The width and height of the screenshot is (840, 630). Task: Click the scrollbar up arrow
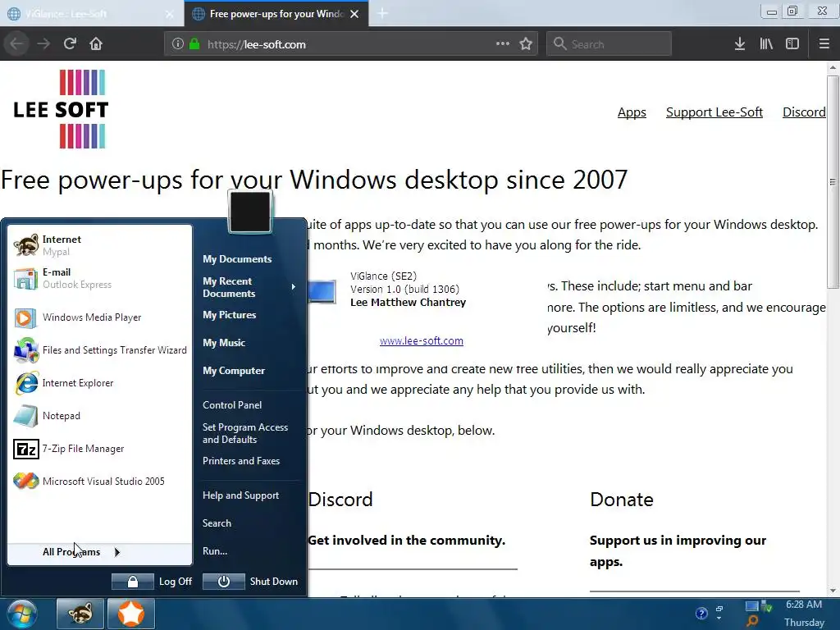(833, 67)
